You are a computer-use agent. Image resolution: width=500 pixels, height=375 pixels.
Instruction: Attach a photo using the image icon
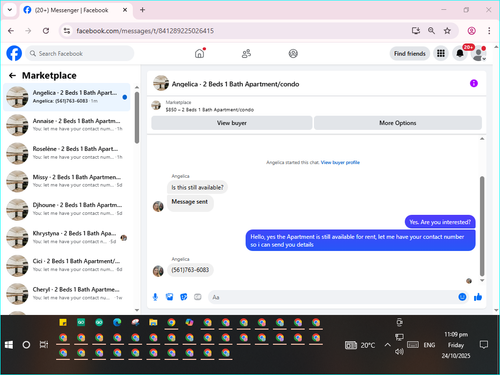[169, 297]
